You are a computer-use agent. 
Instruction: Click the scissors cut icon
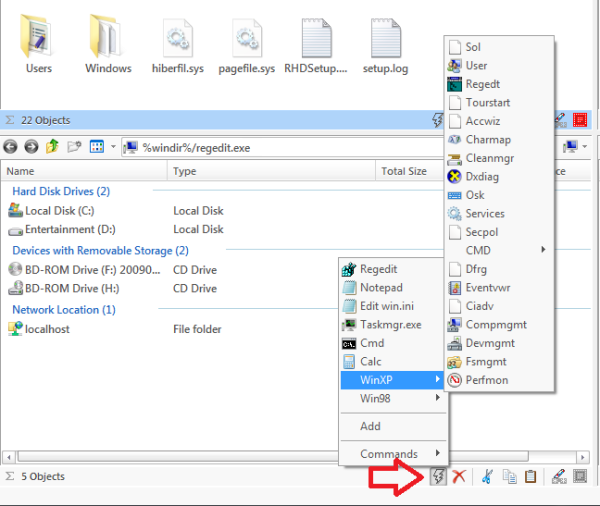(x=487, y=477)
